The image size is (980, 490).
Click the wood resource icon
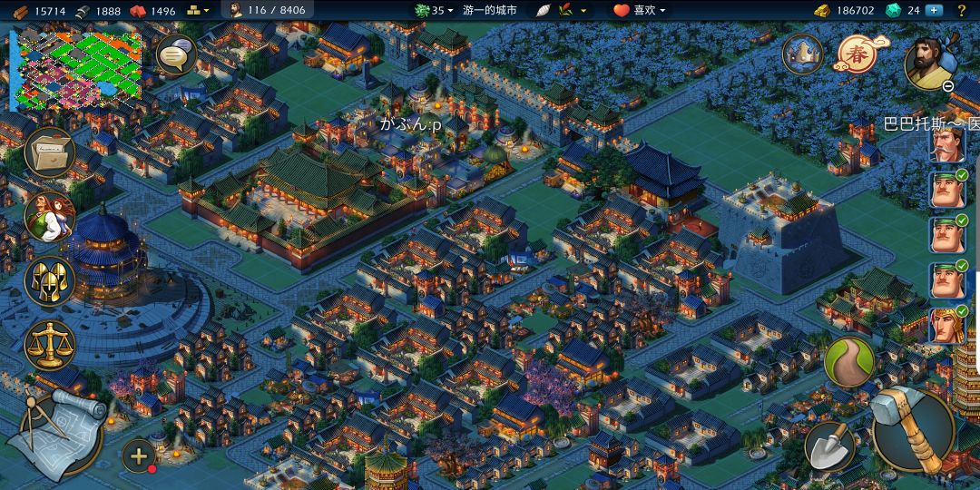point(21,11)
